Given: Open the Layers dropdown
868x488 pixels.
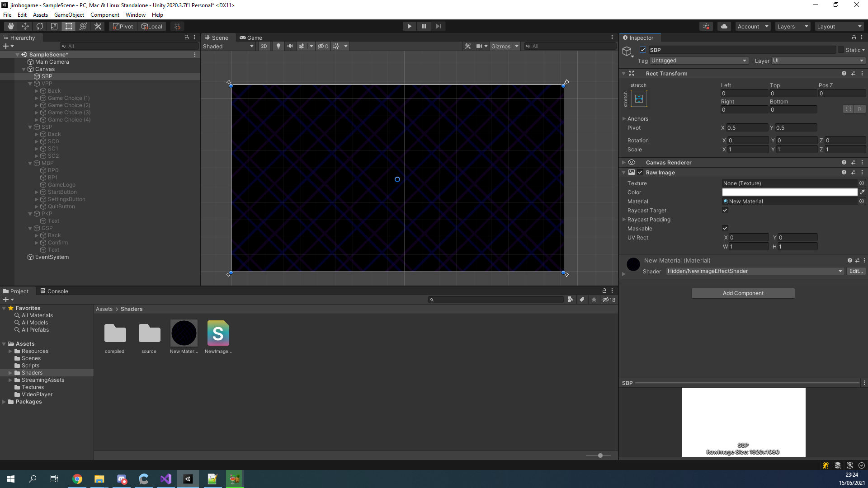Looking at the screenshot, I should pos(792,26).
